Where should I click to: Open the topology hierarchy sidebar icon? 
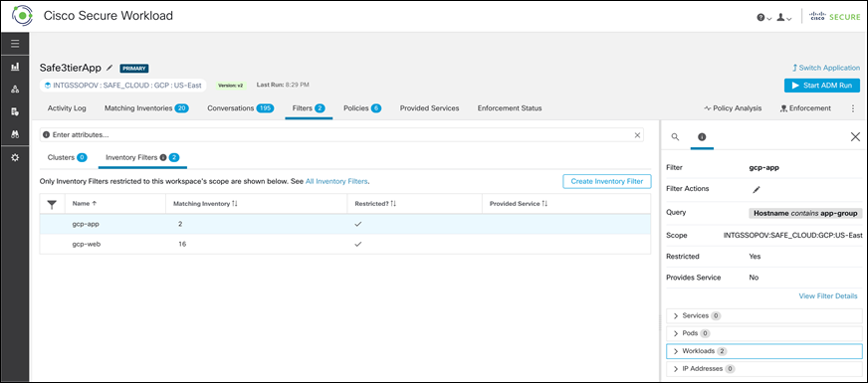[15, 90]
